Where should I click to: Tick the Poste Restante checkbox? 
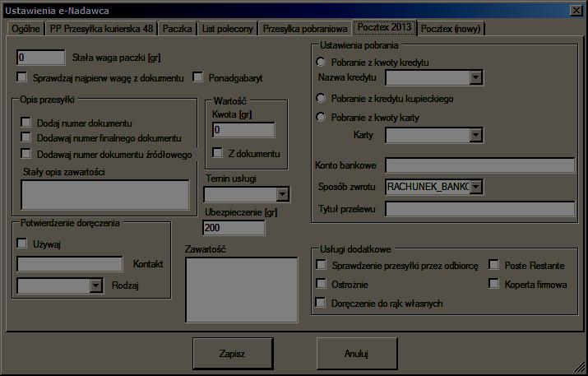pos(494,265)
